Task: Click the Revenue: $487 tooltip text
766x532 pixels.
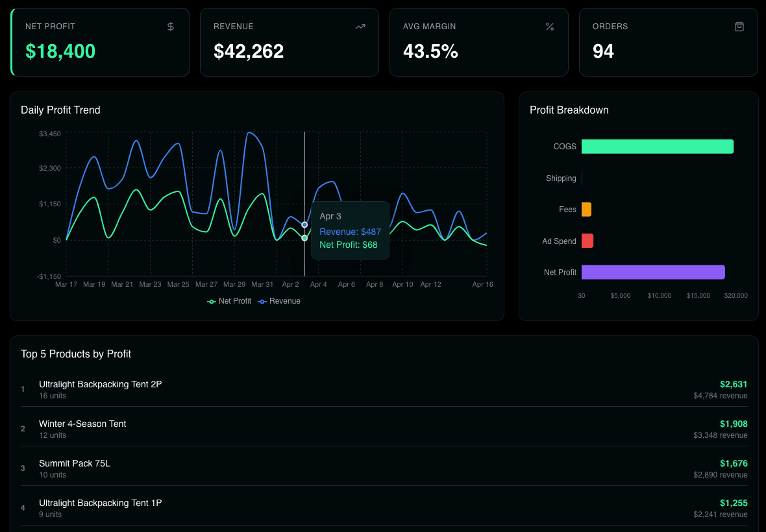Action: (x=351, y=232)
